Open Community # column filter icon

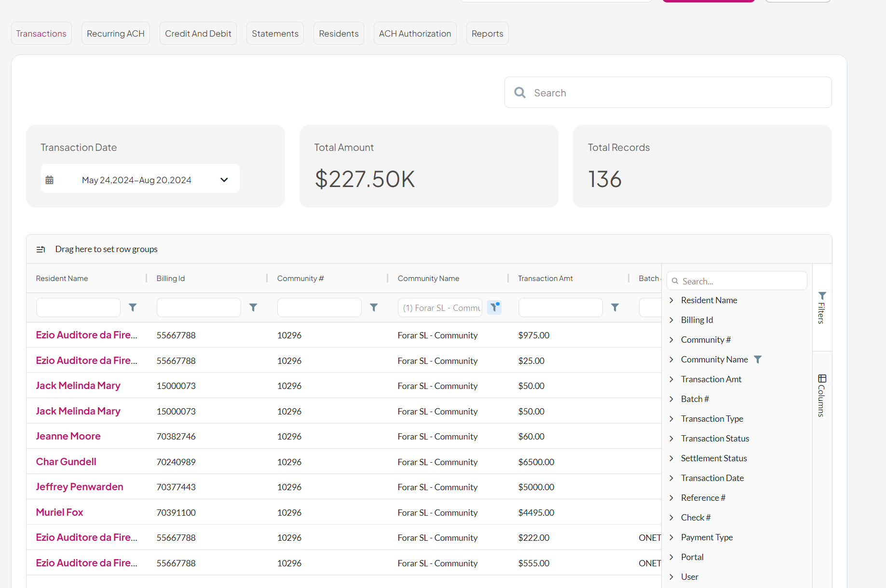(x=374, y=307)
